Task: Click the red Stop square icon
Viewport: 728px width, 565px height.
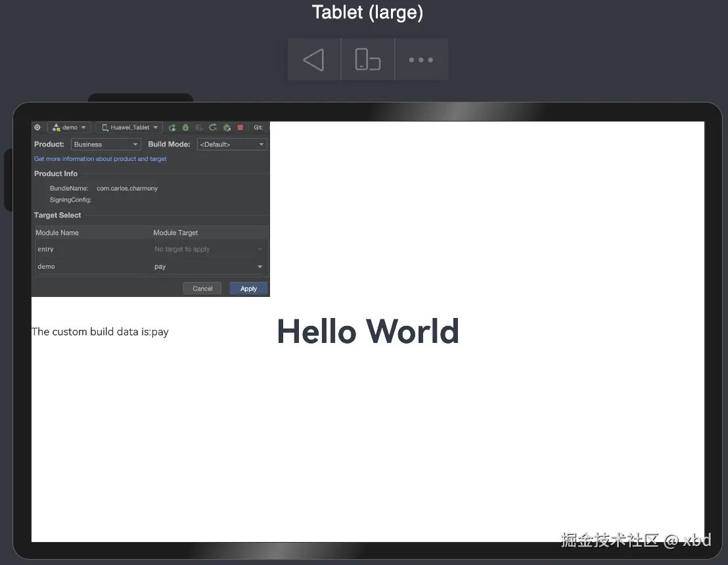Action: (240, 127)
